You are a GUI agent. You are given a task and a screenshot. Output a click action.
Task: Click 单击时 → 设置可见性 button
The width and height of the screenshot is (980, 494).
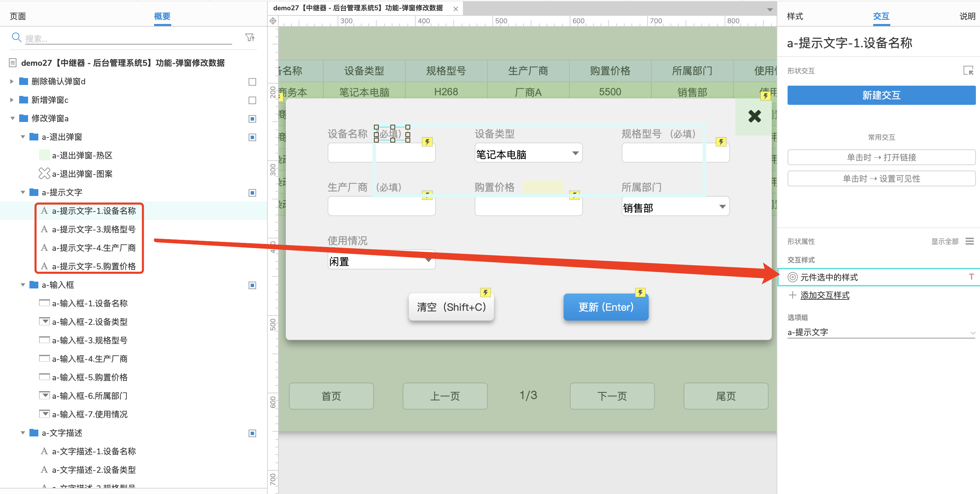coord(881,178)
